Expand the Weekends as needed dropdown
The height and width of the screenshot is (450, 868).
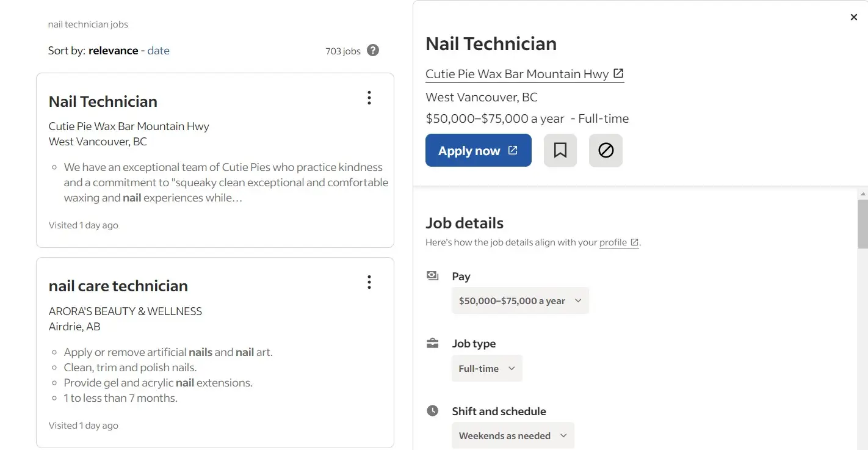pyautogui.click(x=513, y=435)
